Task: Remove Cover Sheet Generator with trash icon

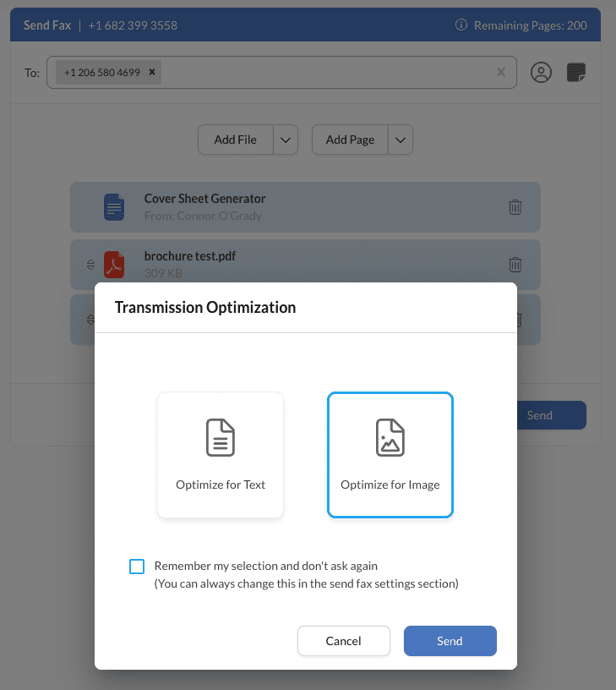Action: tap(515, 206)
